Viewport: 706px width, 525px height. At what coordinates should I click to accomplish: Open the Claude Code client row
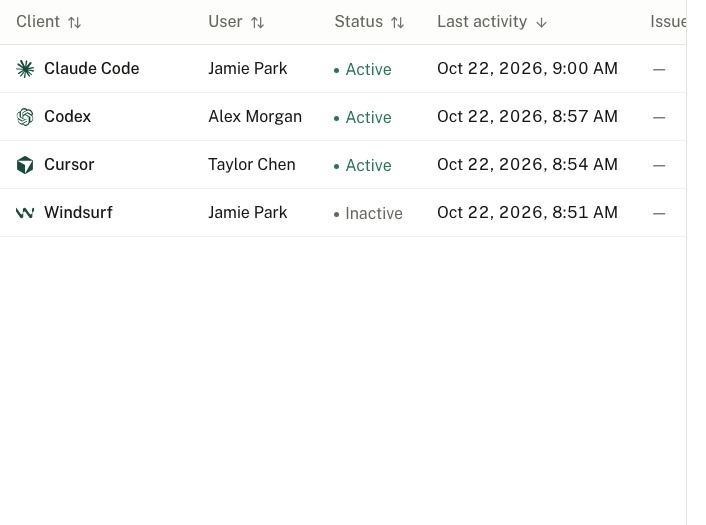coord(343,69)
